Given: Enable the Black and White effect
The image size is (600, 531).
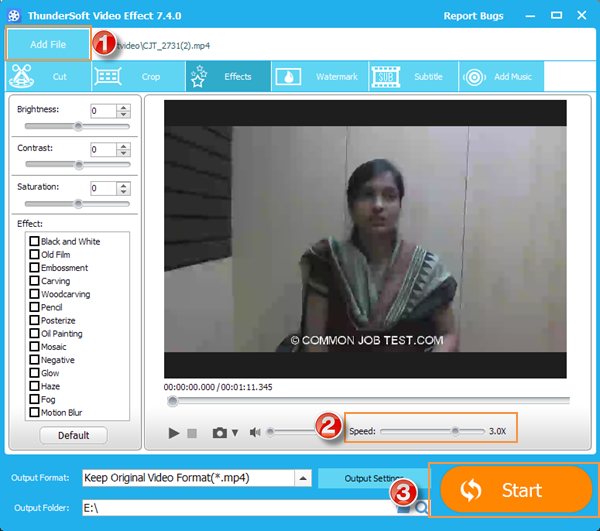Looking at the screenshot, I should click(x=35, y=242).
